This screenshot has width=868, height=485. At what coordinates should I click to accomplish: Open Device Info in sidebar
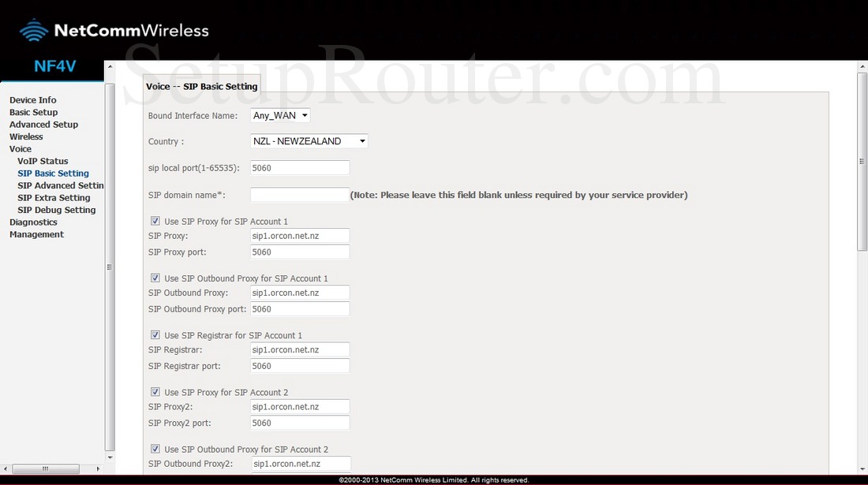pos(32,100)
